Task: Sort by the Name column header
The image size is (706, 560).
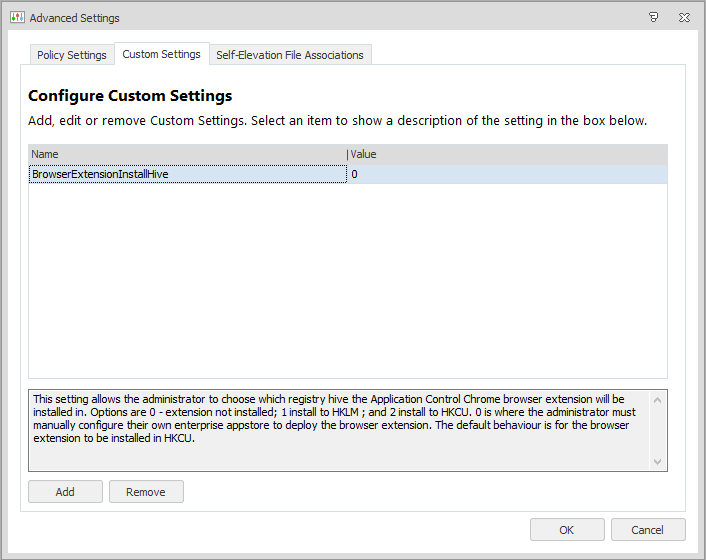Action: [x=187, y=154]
